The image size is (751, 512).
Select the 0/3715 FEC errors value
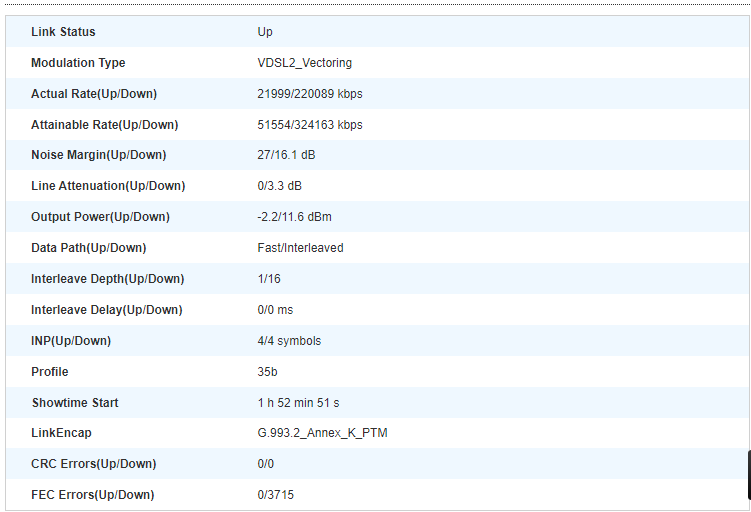point(276,495)
